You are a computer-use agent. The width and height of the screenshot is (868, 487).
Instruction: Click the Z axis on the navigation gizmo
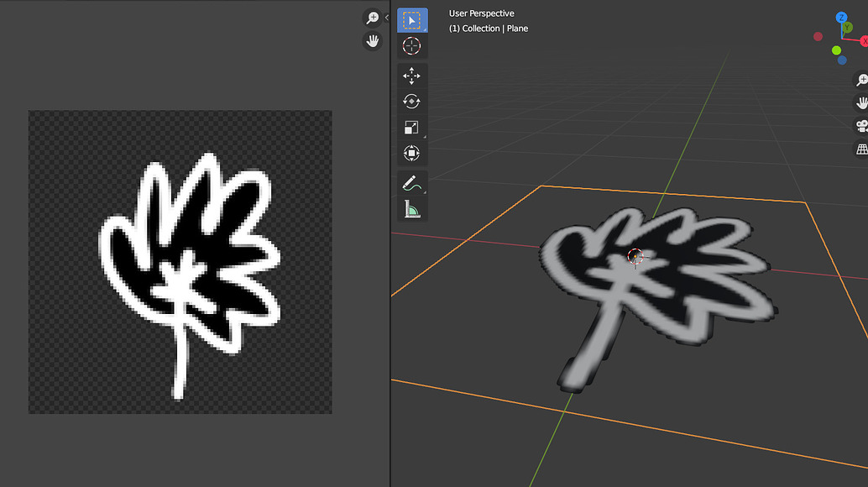(x=841, y=18)
